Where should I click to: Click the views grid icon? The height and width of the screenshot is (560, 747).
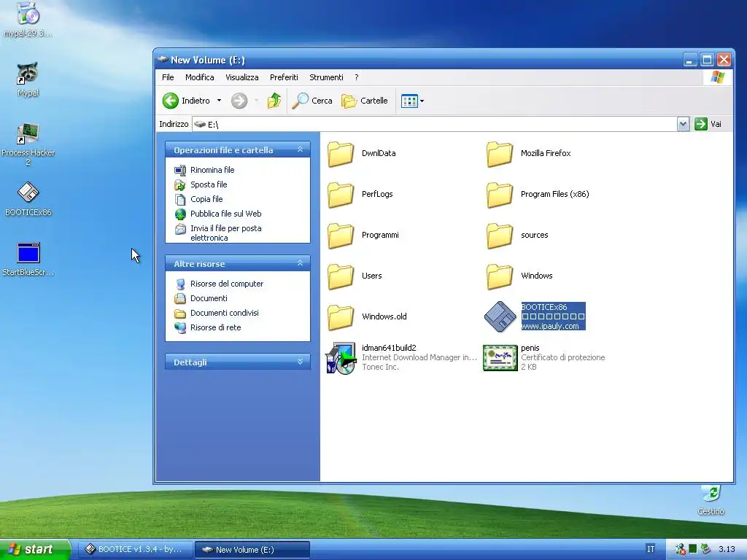click(409, 101)
